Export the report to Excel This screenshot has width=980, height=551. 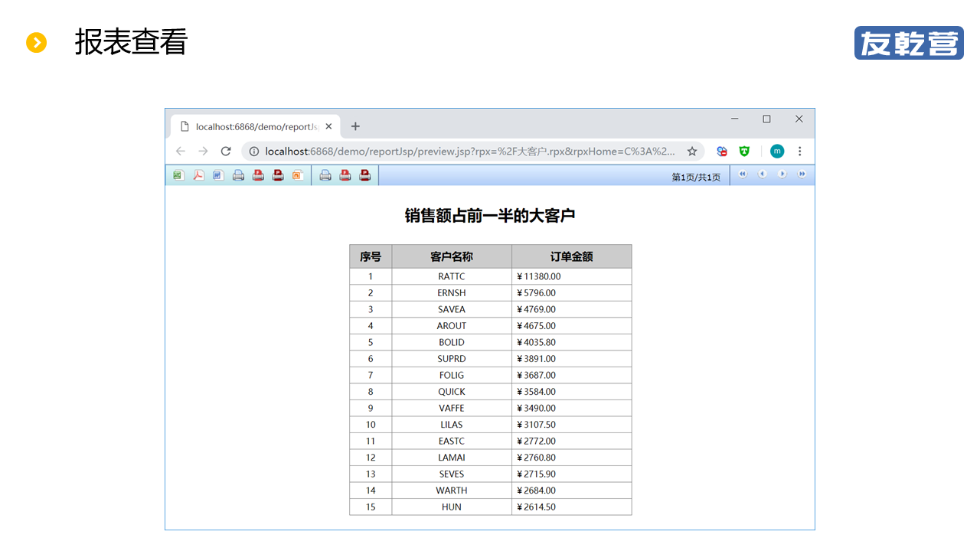coord(178,175)
